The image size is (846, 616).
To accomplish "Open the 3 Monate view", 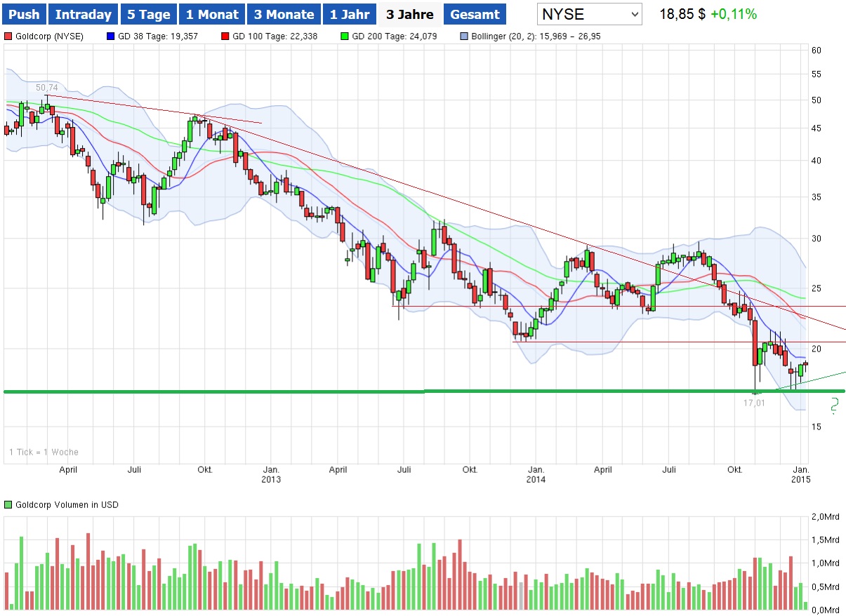I will [284, 13].
